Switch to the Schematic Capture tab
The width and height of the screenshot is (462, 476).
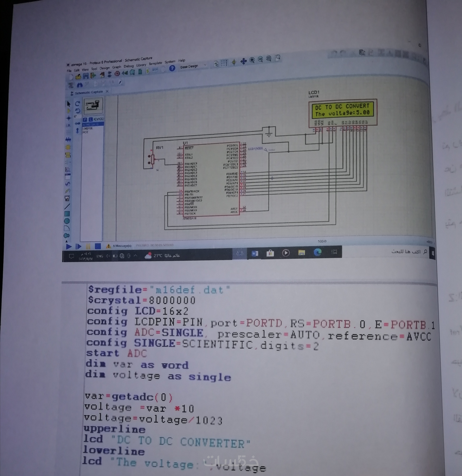[x=89, y=93]
